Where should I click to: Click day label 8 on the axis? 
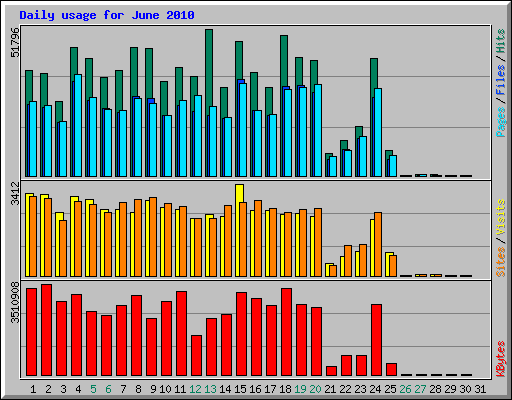138,389
